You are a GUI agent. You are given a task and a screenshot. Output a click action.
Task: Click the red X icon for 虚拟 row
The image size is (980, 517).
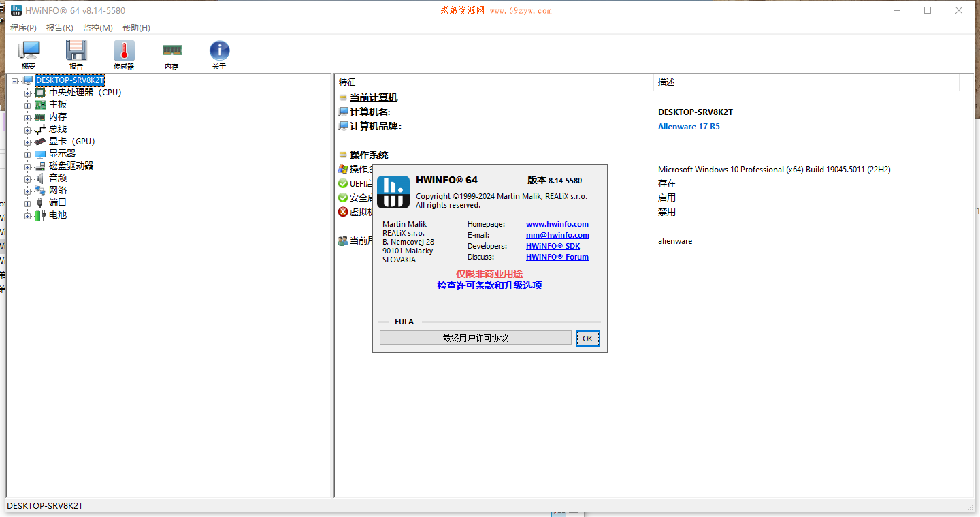[343, 212]
